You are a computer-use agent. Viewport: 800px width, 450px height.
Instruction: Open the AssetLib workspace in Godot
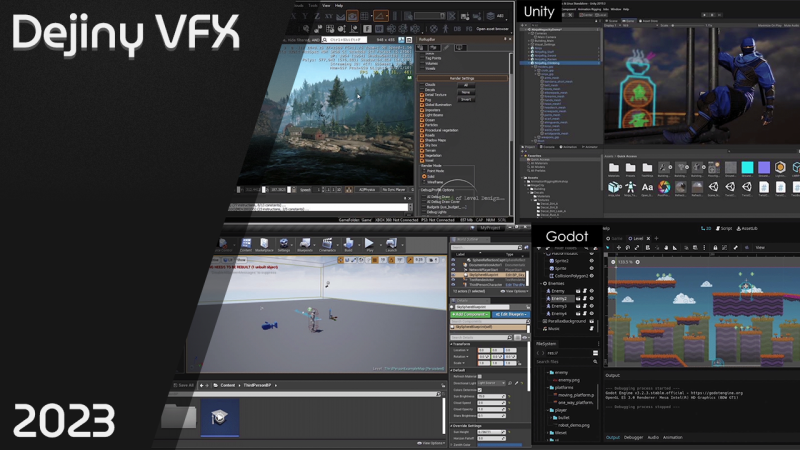point(747,229)
